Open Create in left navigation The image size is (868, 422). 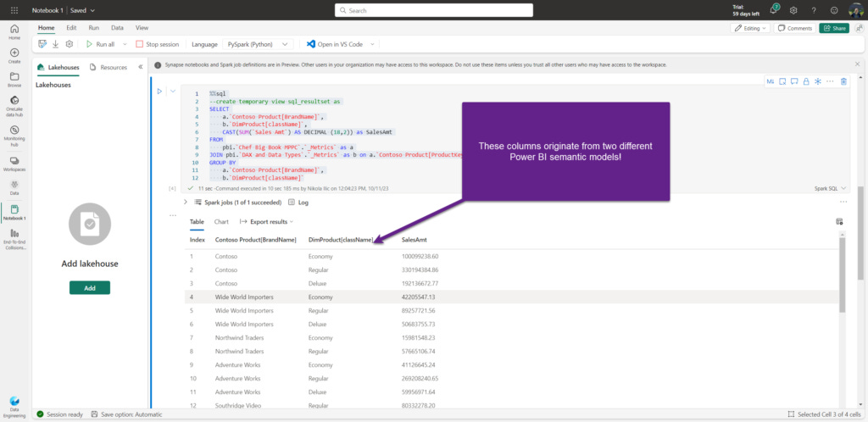pos(14,56)
